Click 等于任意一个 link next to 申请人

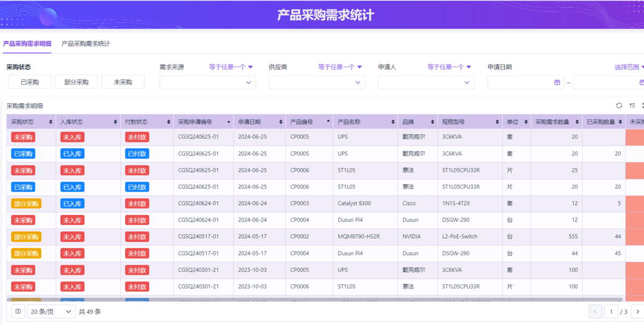tap(449, 67)
